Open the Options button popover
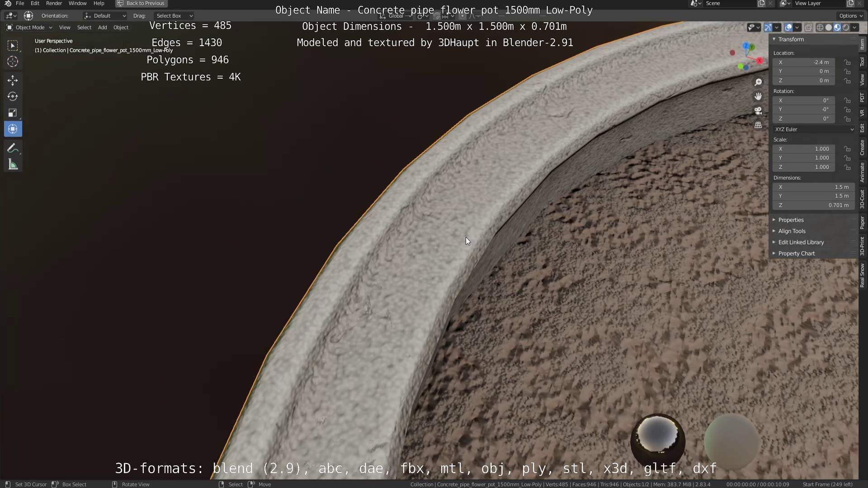Viewport: 868px width, 488px height. pos(850,15)
